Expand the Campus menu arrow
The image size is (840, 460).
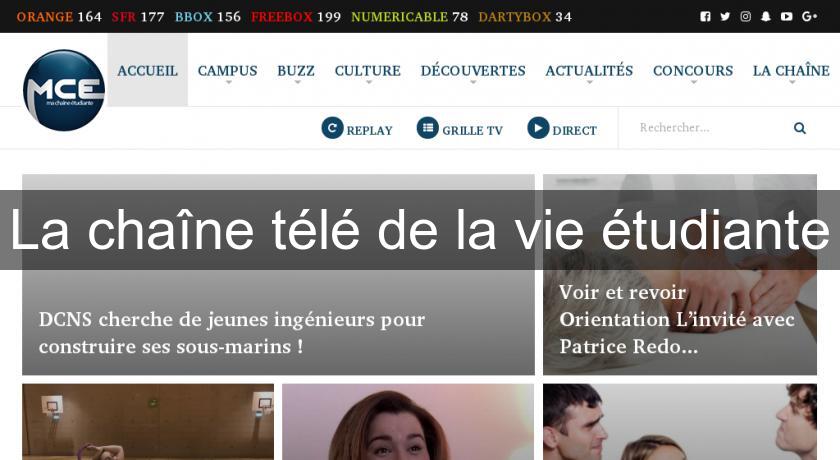(228, 82)
